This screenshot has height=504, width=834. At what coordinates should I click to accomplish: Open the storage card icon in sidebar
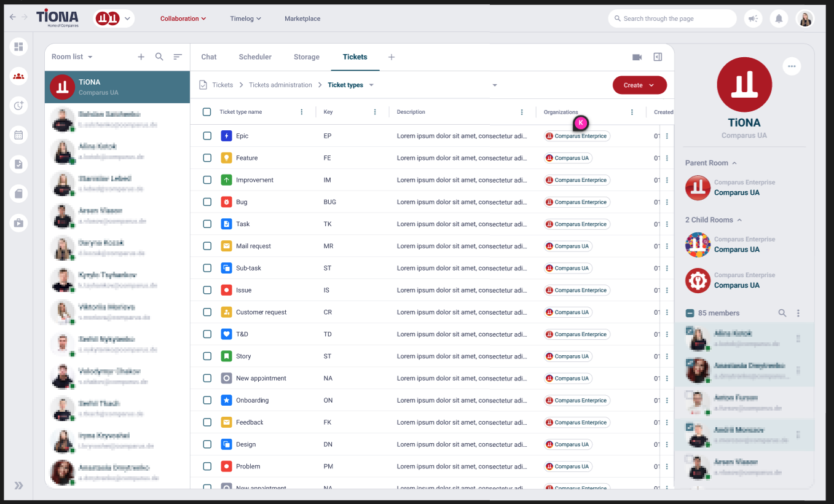18,194
